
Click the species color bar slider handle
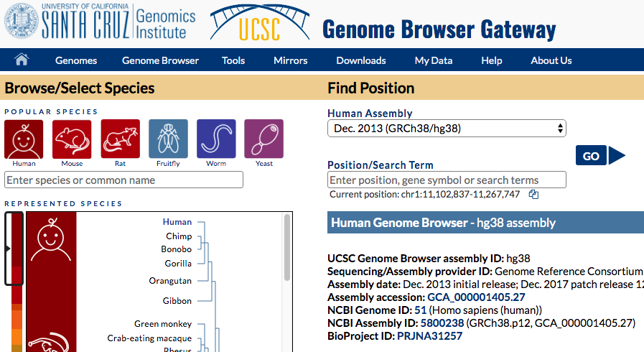coord(14,248)
